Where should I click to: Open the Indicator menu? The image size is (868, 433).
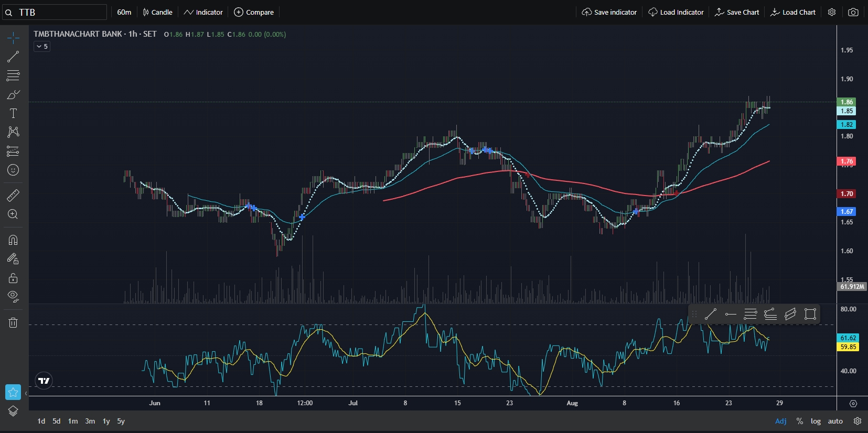(203, 12)
